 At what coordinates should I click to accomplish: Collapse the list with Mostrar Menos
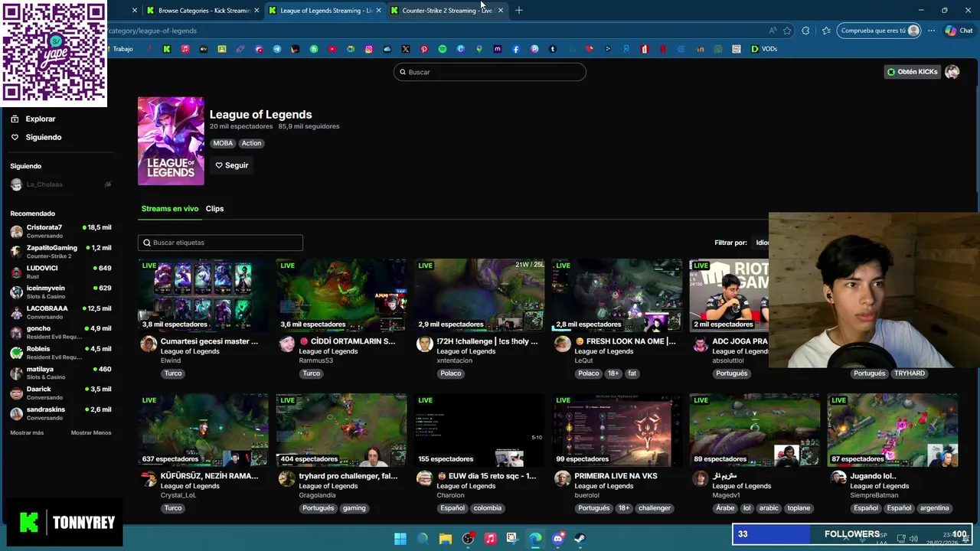pos(91,433)
